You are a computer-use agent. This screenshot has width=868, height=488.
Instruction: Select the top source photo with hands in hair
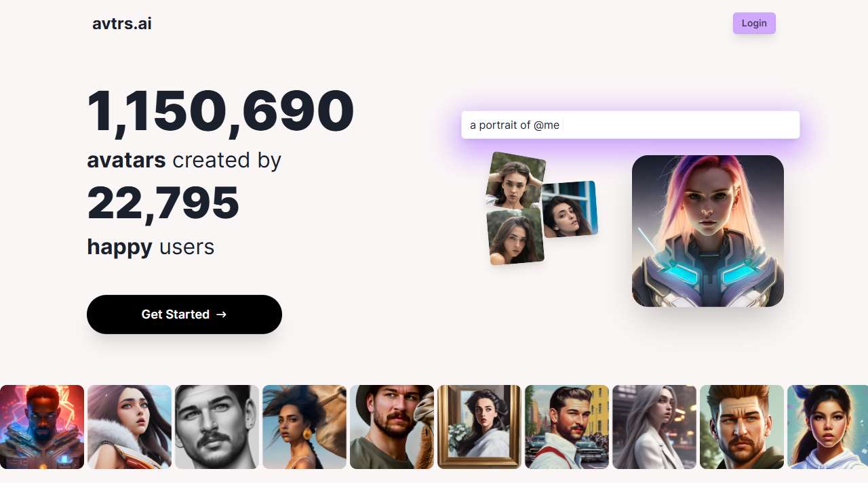tap(515, 178)
